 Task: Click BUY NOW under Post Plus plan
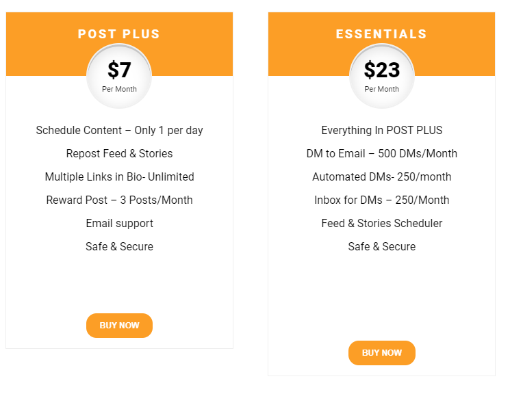pyautogui.click(x=119, y=326)
